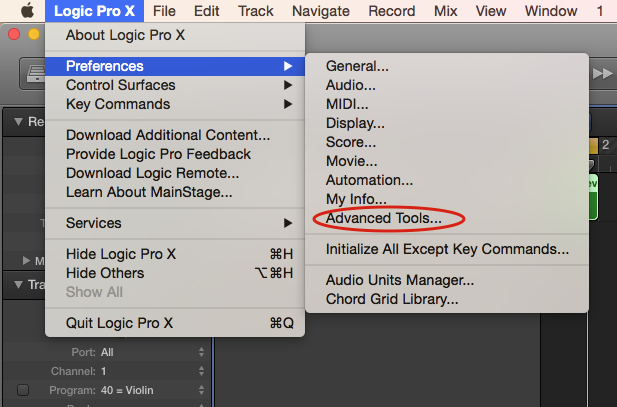Open the Navigate menu

321,11
